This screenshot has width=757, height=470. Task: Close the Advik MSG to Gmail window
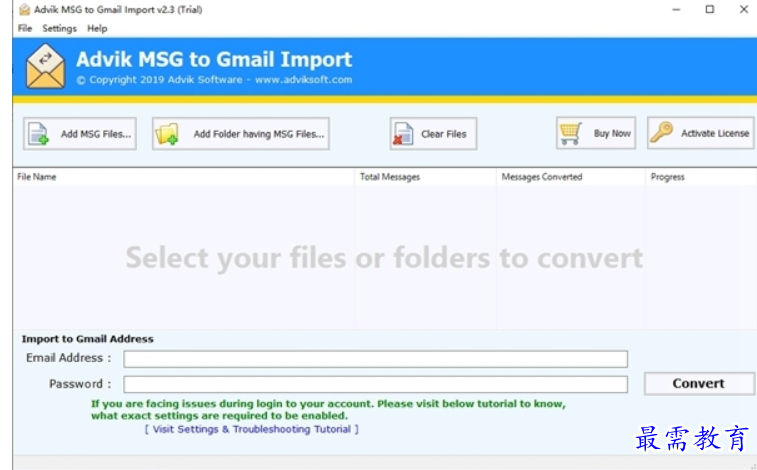[x=744, y=10]
